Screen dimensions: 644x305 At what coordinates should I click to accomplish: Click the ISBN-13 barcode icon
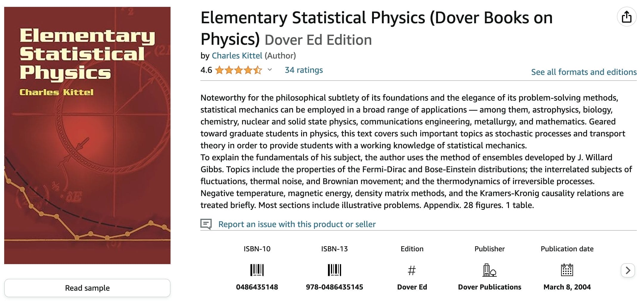(334, 270)
